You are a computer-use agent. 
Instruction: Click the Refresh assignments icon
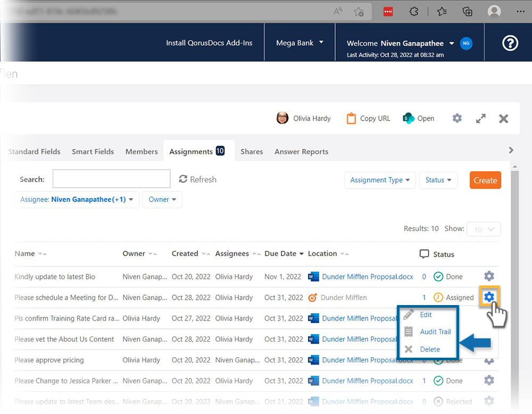coord(184,179)
